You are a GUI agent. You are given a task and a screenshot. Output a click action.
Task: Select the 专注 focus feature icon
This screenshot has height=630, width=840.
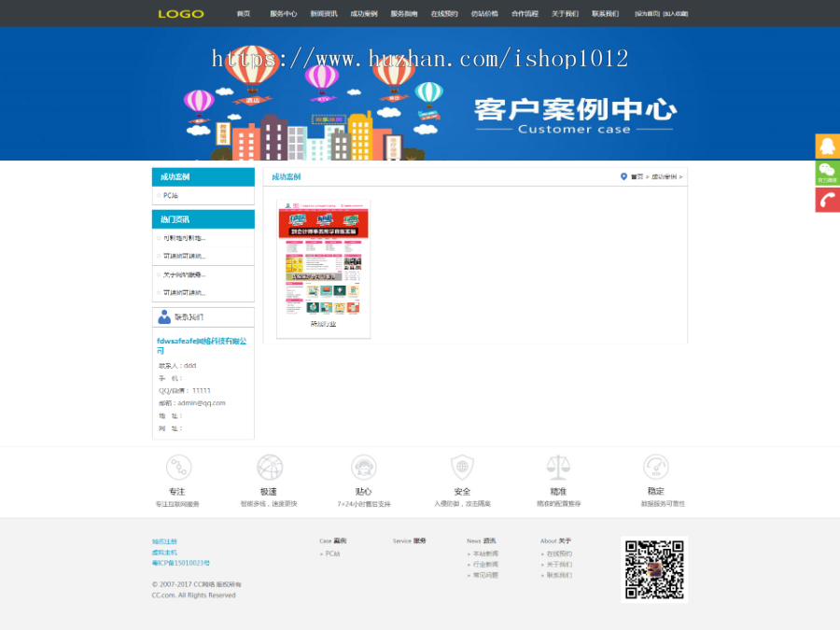click(178, 468)
